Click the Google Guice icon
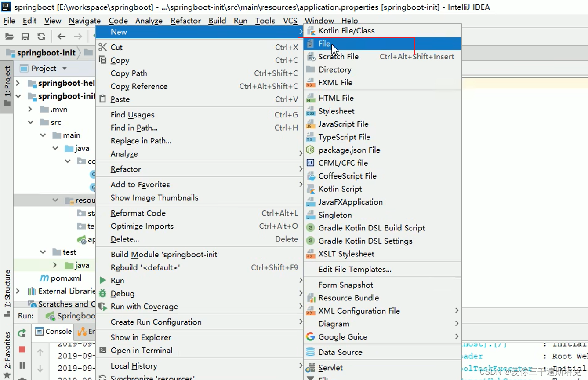The image size is (588, 380). [311, 337]
